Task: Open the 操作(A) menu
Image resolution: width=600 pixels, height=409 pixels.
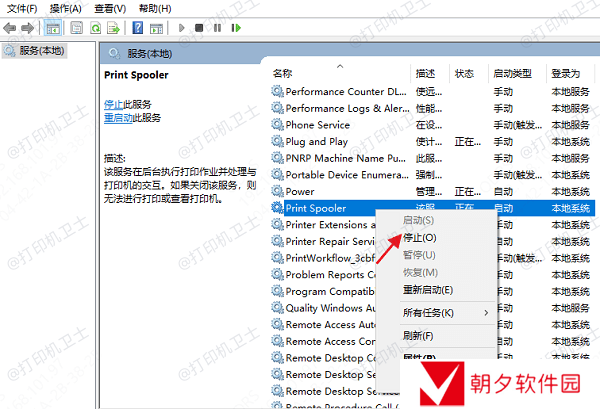Action: tap(65, 8)
